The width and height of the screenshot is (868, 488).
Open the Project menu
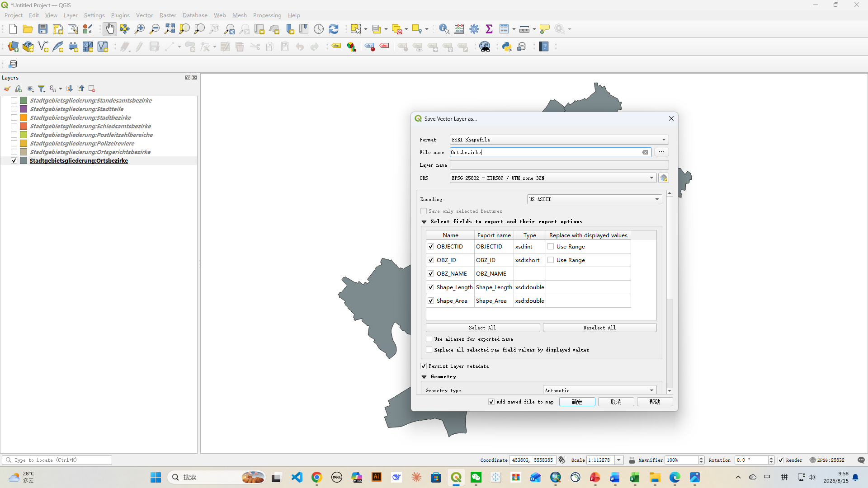tap(14, 15)
